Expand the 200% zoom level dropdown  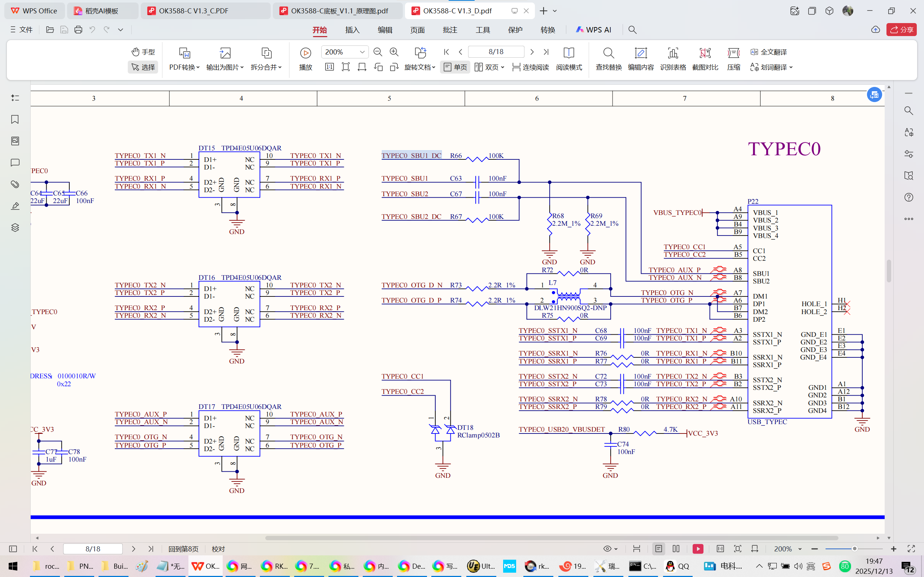click(x=362, y=52)
